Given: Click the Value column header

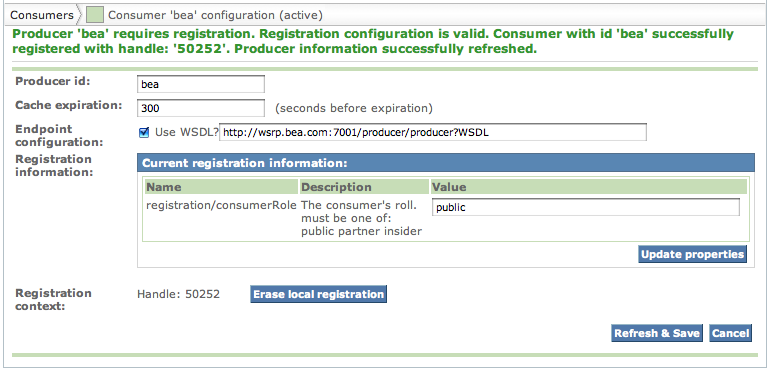Looking at the screenshot, I should tap(589, 187).
